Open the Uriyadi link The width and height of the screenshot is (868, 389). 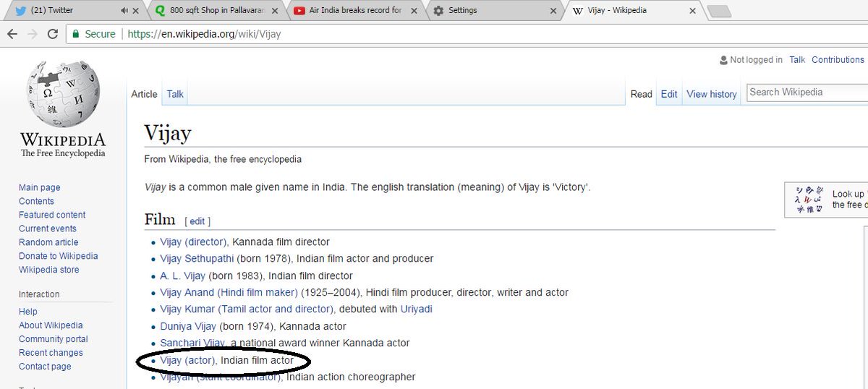(417, 309)
